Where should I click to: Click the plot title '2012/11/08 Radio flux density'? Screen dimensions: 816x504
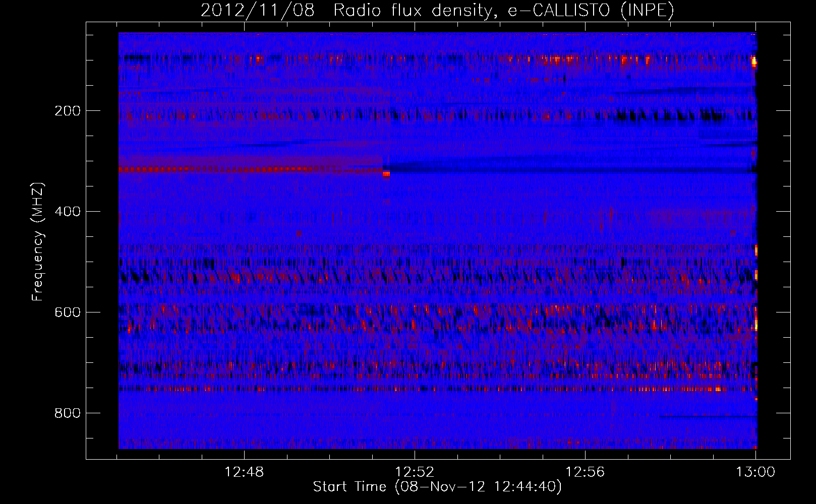[437, 10]
